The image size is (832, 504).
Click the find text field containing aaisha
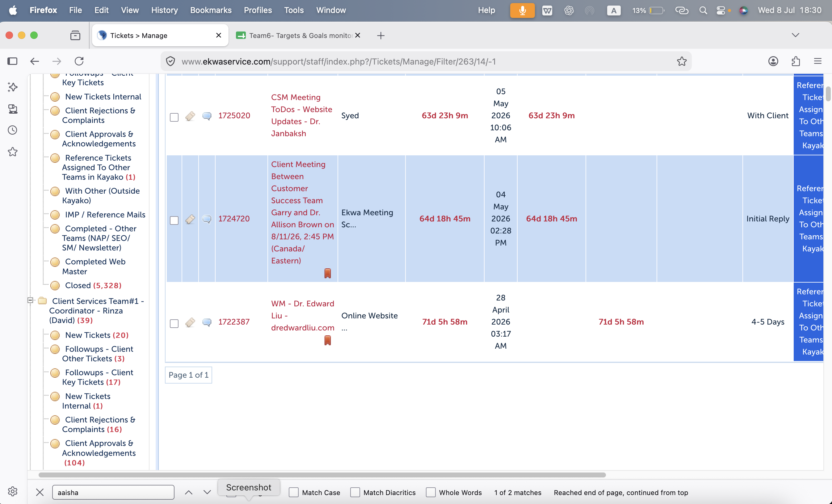(x=113, y=493)
